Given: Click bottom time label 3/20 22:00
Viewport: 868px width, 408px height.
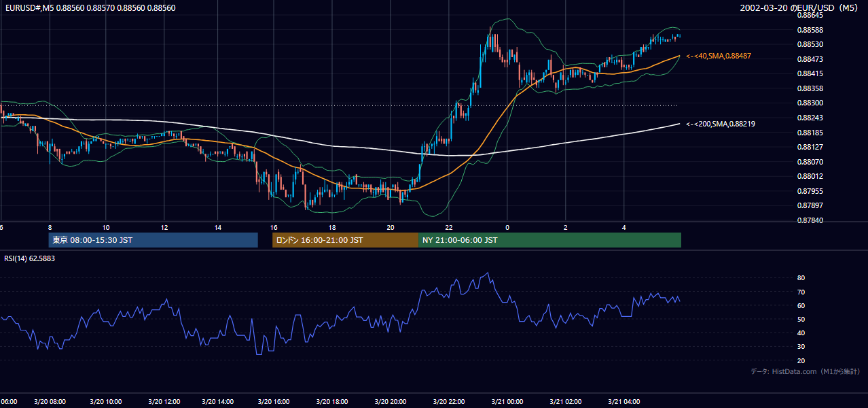Looking at the screenshot, I should (449, 402).
